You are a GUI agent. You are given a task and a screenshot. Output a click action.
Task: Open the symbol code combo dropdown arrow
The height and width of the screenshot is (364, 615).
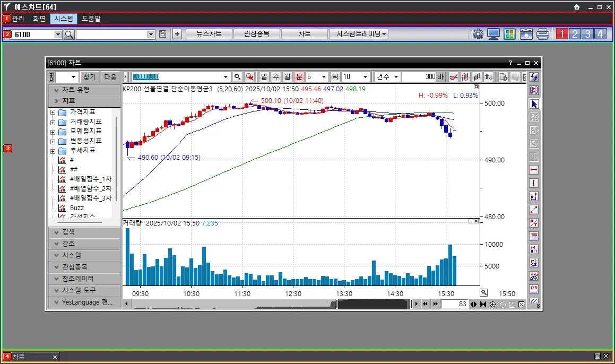tap(226, 77)
